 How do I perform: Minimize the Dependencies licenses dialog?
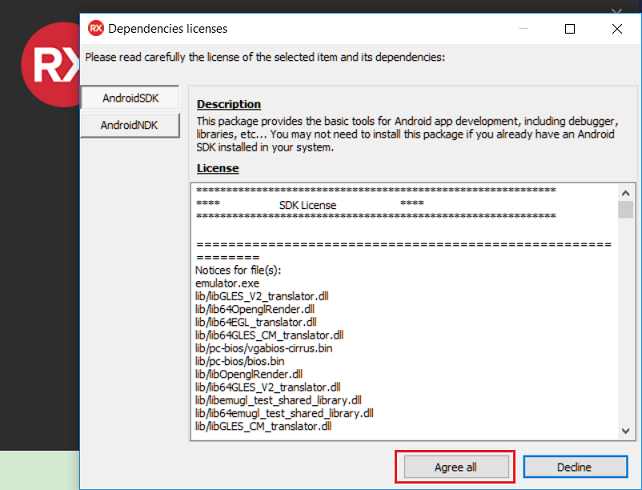coord(524,29)
